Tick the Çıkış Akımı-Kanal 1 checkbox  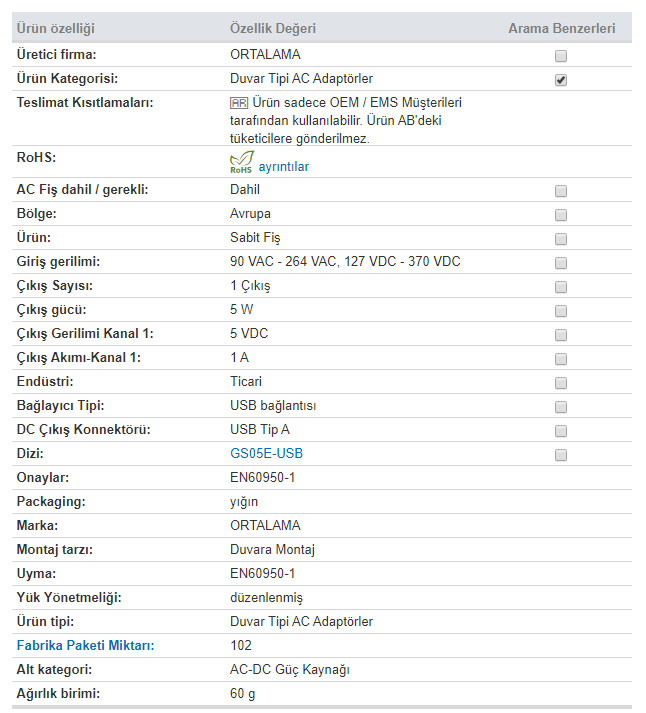point(561,359)
